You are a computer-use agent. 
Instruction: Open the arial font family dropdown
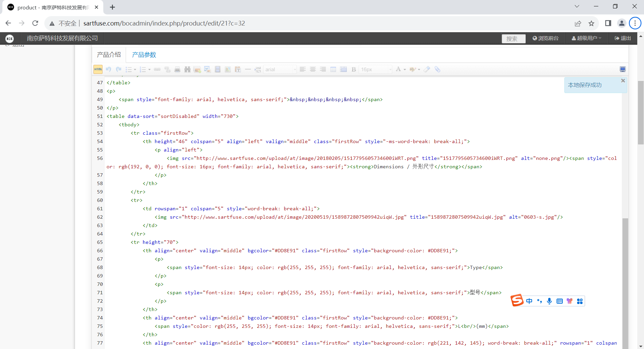(280, 69)
